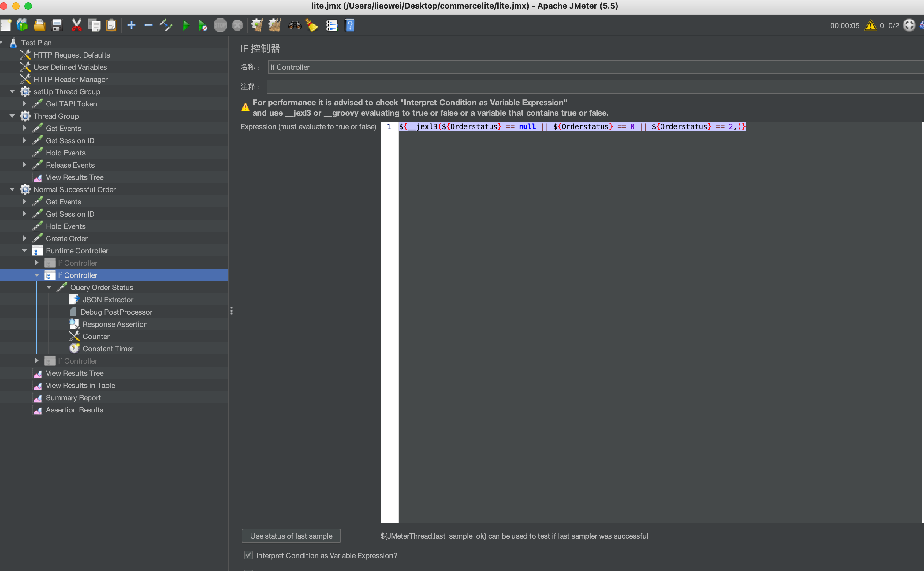The image size is (924, 571).
Task: Start the test with green arrow
Action: click(186, 25)
